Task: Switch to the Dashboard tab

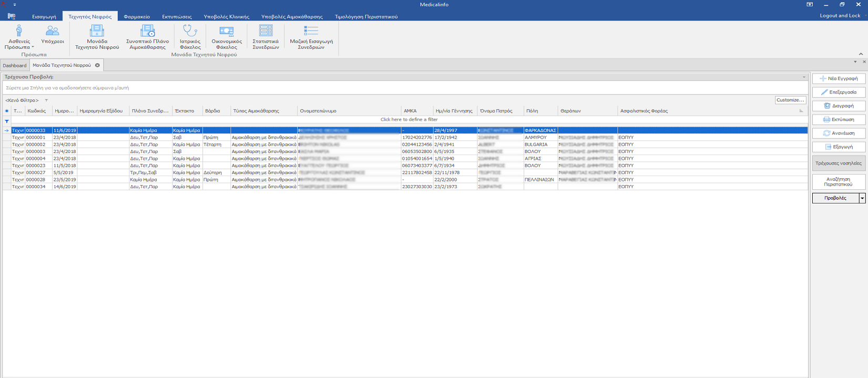Action: [15, 66]
